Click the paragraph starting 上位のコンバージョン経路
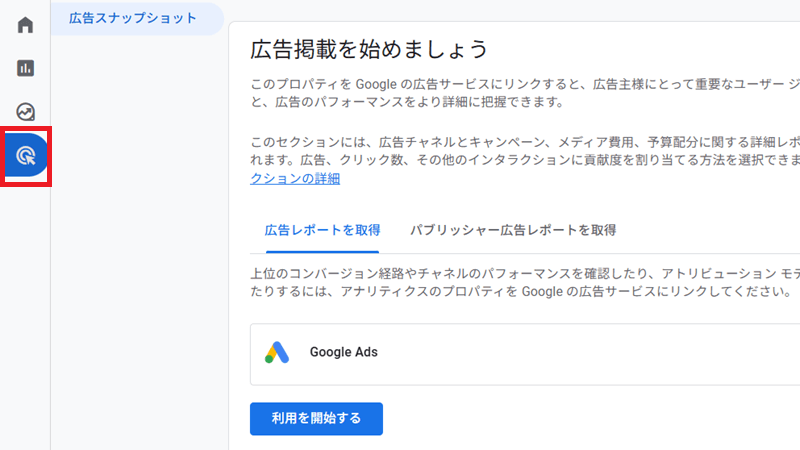 pyautogui.click(x=525, y=283)
